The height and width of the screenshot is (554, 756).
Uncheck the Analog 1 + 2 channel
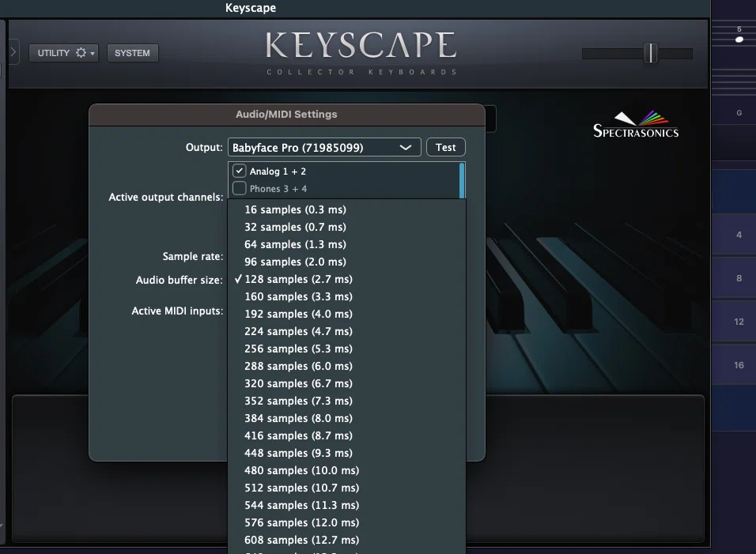239,171
